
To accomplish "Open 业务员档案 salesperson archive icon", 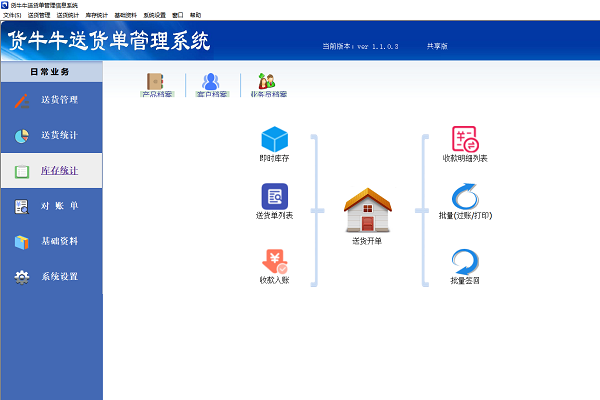I will pos(267,83).
